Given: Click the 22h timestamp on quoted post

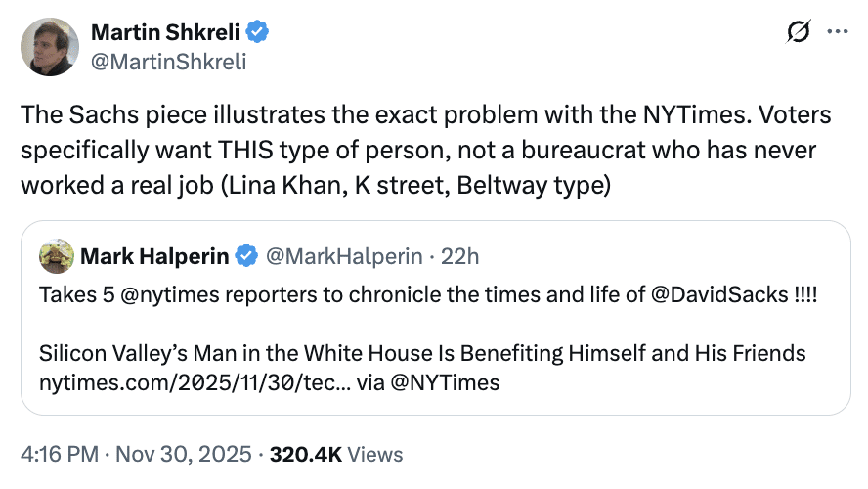Looking at the screenshot, I should 459,256.
